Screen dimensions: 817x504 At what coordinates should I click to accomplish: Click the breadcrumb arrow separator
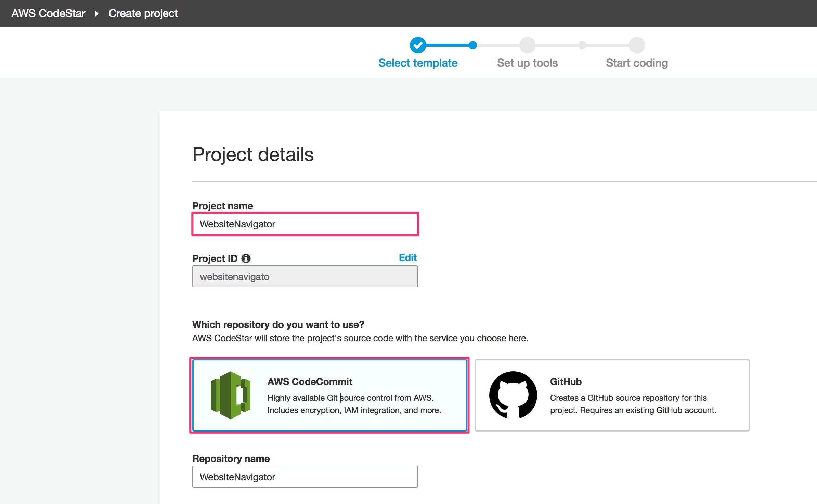[x=96, y=14]
